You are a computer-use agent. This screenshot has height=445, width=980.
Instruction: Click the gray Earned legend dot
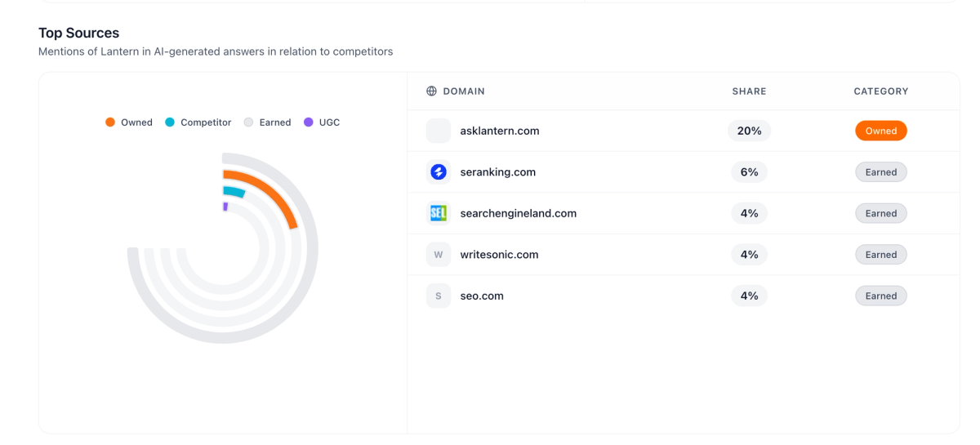tap(249, 122)
